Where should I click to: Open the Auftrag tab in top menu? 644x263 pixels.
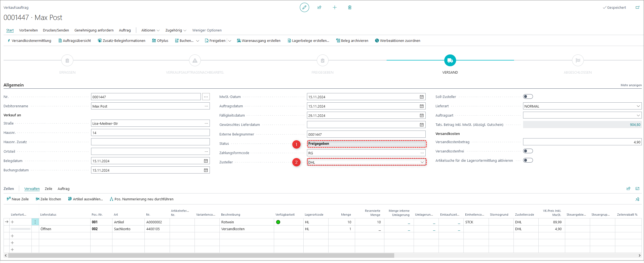pyautogui.click(x=125, y=30)
